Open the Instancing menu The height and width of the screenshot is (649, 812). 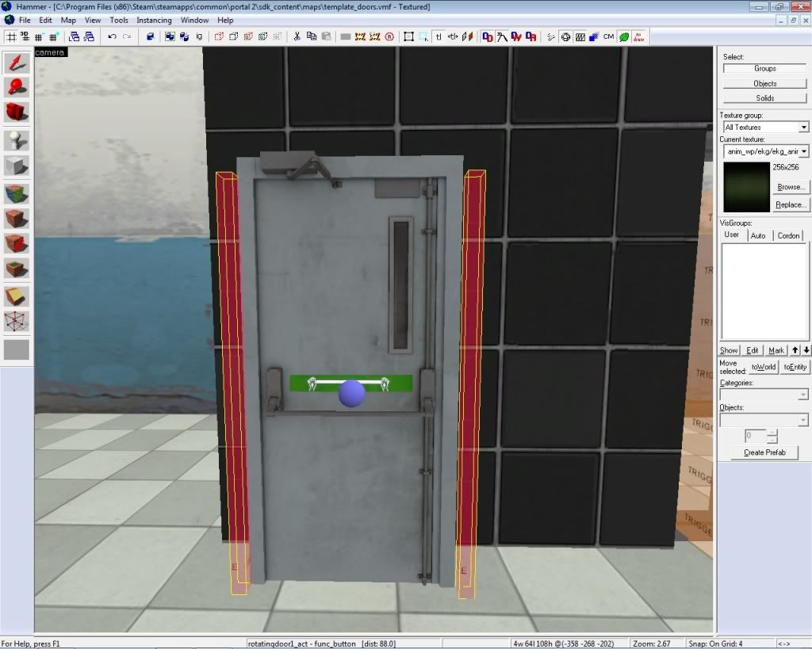tap(154, 20)
